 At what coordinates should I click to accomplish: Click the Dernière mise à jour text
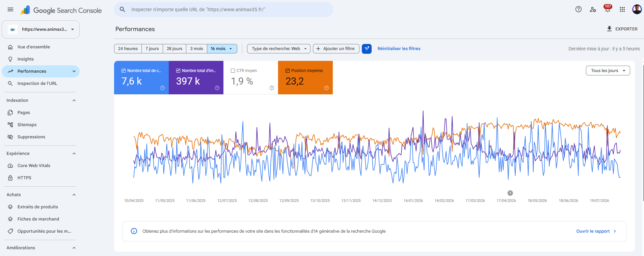pos(604,49)
